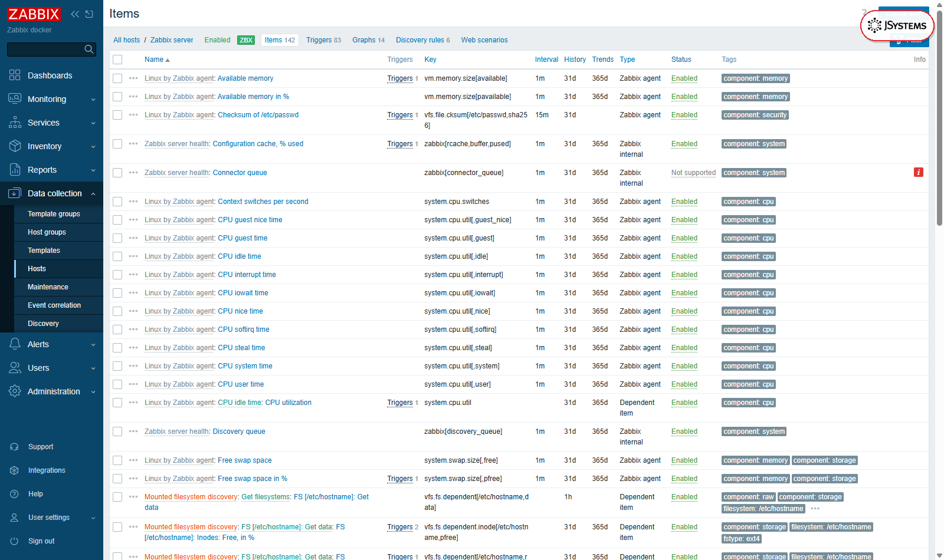The image size is (944, 560).
Task: Click the Monitoring sidebar icon
Action: (15, 99)
